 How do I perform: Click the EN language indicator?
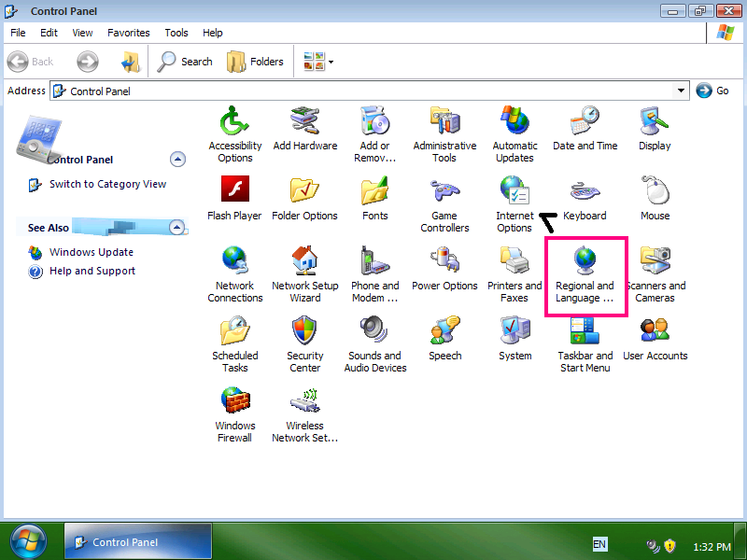599,544
